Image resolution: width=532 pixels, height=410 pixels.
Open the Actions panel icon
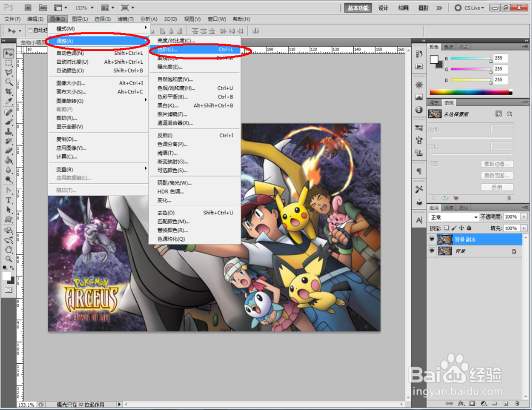(x=419, y=66)
